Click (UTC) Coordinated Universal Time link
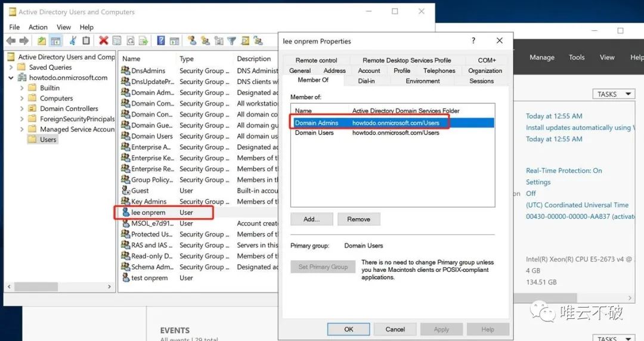The height and width of the screenshot is (341, 644). coord(577,204)
